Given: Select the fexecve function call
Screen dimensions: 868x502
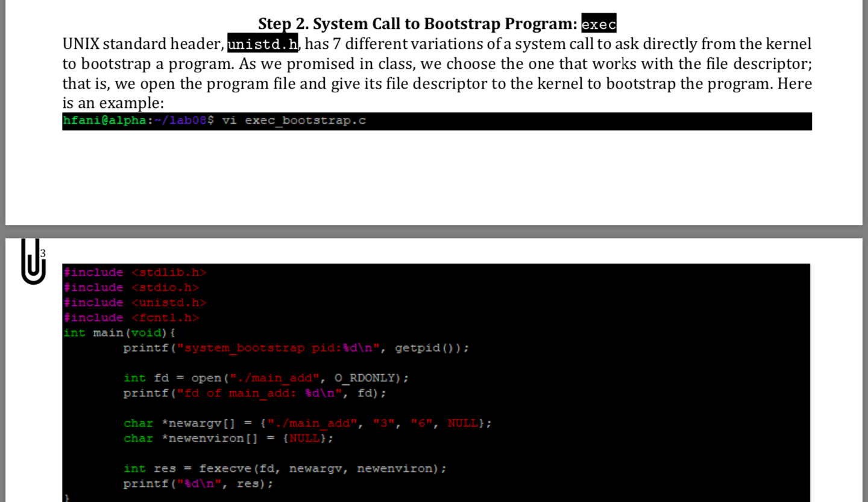Looking at the screenshot, I should click(224, 468).
